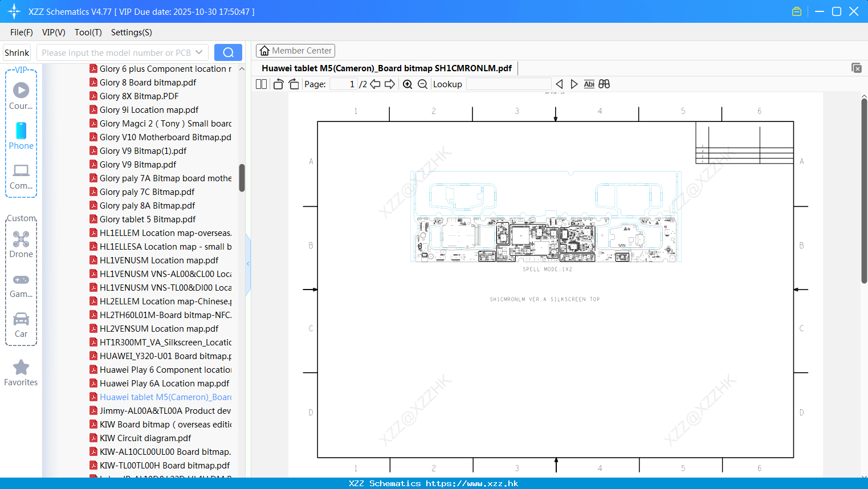Click the binoculars search icon
868x489 pixels.
coord(604,84)
